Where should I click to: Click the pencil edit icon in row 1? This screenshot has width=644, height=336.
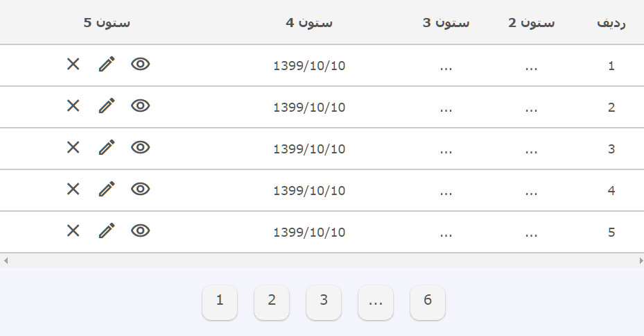click(x=107, y=64)
